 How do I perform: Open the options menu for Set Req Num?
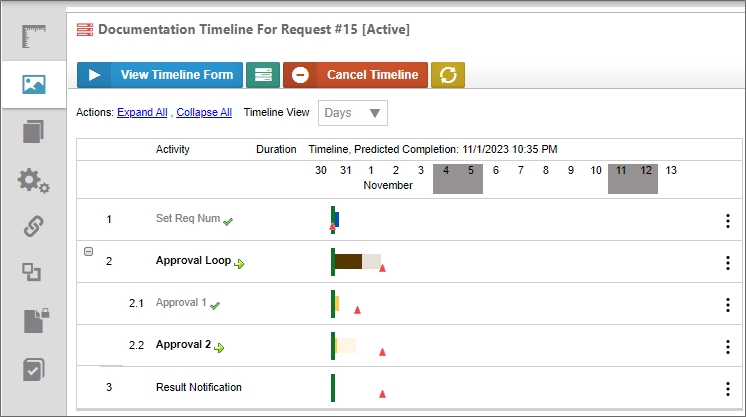[x=727, y=220]
